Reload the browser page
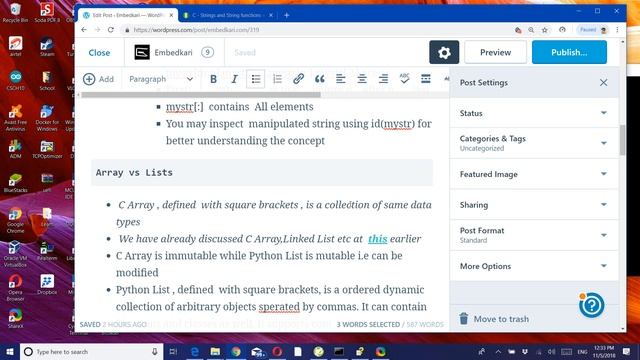The image size is (640, 360). [111, 30]
